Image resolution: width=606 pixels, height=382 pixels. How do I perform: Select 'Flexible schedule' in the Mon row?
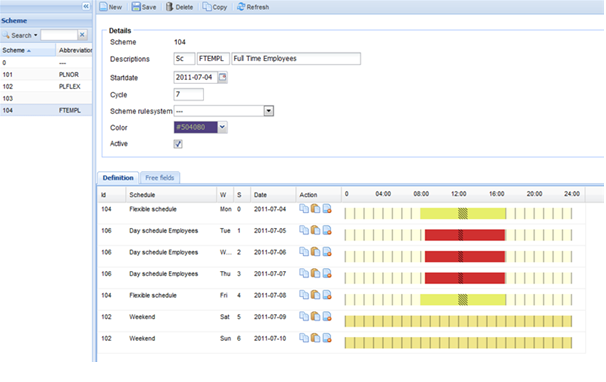pyautogui.click(x=153, y=209)
